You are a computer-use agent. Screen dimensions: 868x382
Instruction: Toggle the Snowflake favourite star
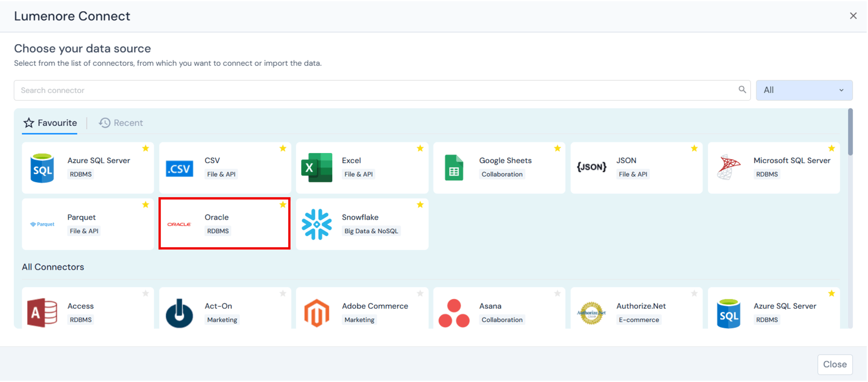pyautogui.click(x=420, y=205)
